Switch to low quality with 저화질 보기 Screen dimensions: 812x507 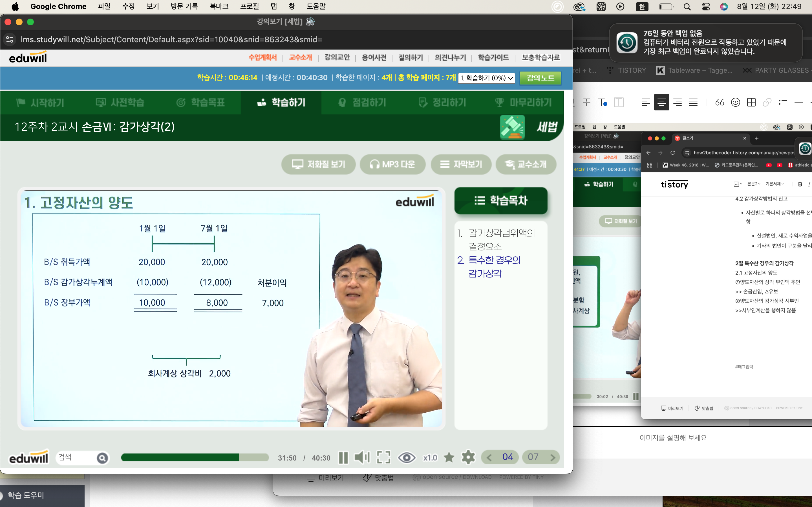coord(318,164)
